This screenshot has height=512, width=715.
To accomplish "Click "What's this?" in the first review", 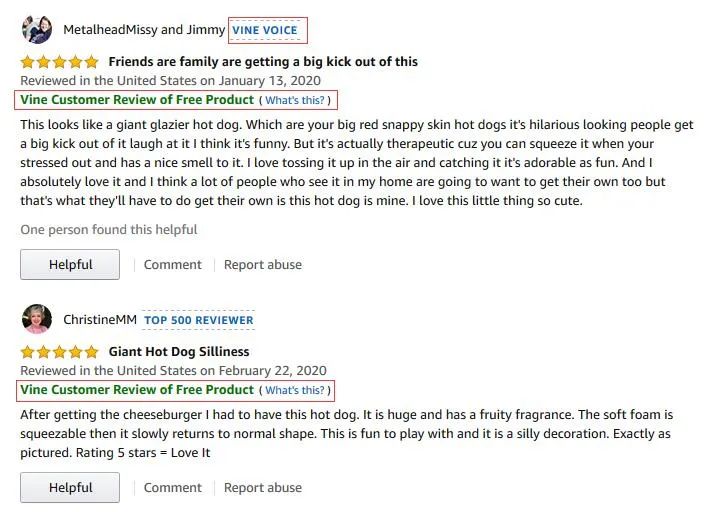I will coord(295,100).
